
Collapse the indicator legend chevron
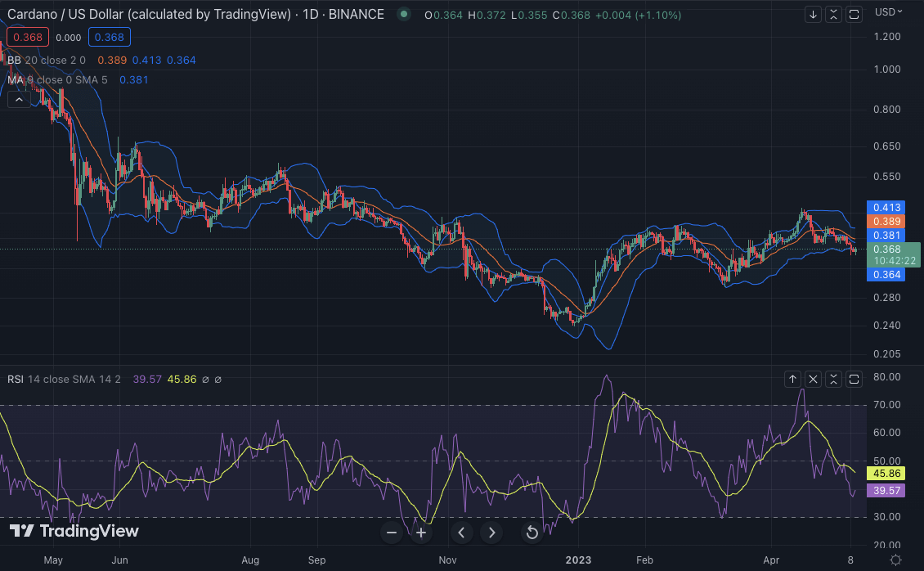19,100
